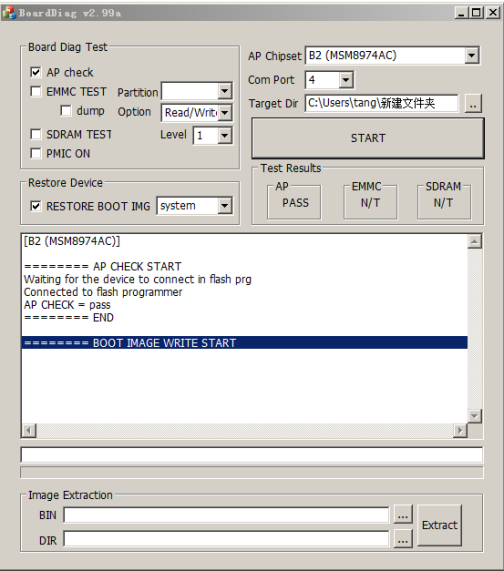Click the AP PASS result box
This screenshot has width=504, height=571.
294,202
